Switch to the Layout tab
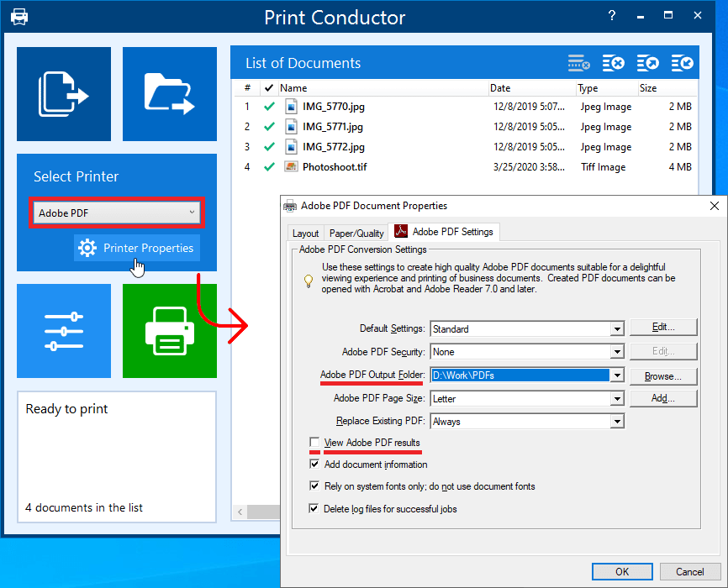This screenshot has height=588, width=728. point(305,234)
